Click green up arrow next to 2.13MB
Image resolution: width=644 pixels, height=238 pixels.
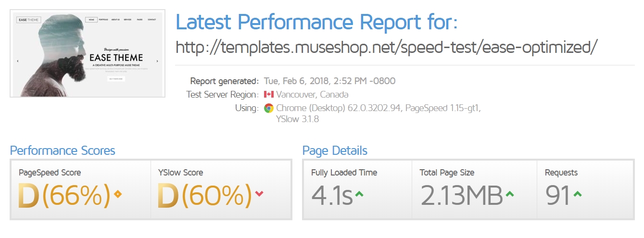point(510,194)
